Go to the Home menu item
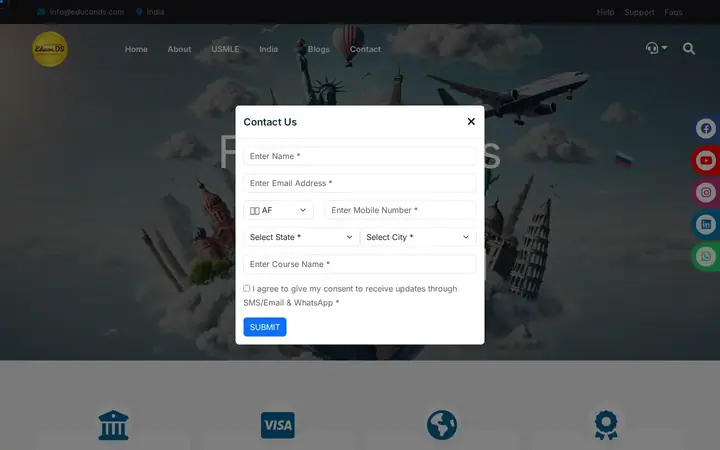Image resolution: width=720 pixels, height=450 pixels. pyautogui.click(x=136, y=49)
